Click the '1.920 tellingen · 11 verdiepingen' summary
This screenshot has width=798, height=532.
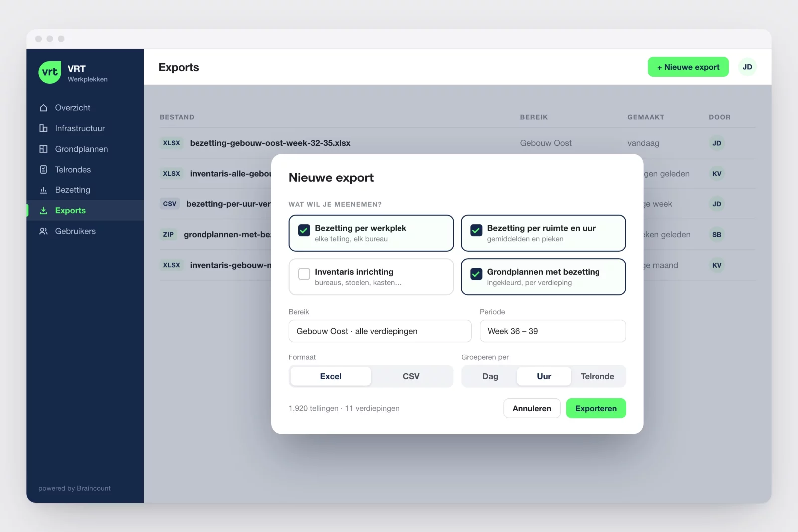(344, 408)
